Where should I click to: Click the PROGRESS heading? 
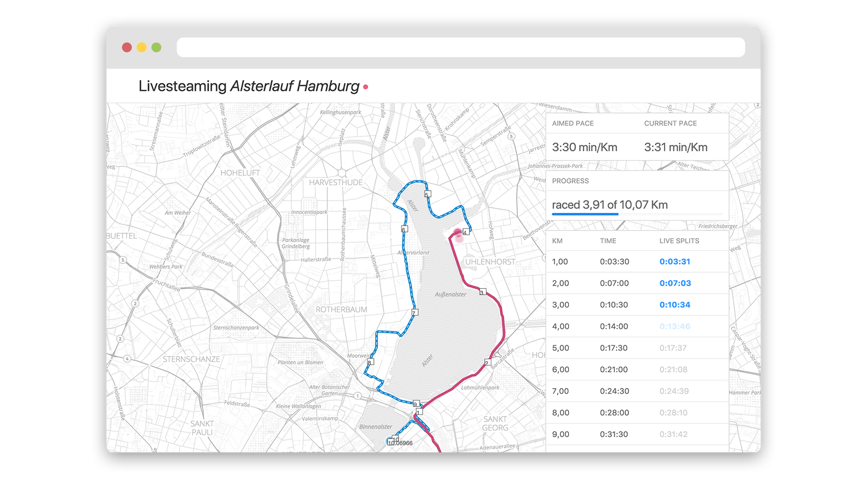tap(570, 181)
